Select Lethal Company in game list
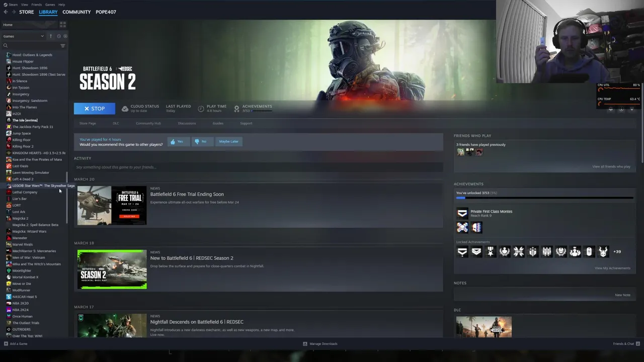The height and width of the screenshot is (362, 644). 25,192
